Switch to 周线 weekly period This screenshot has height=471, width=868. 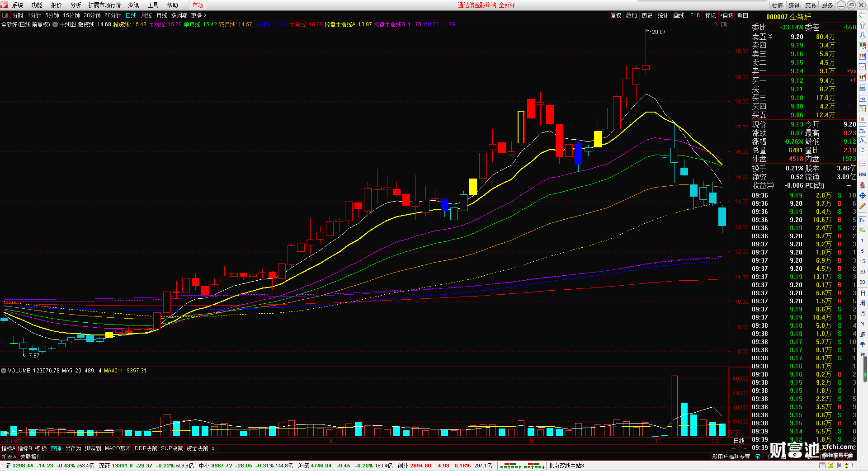tap(146, 15)
